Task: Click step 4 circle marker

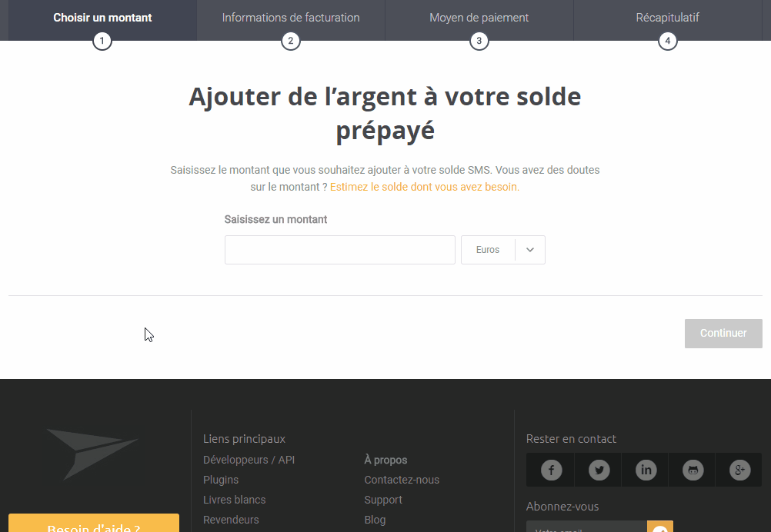Action: (x=667, y=41)
